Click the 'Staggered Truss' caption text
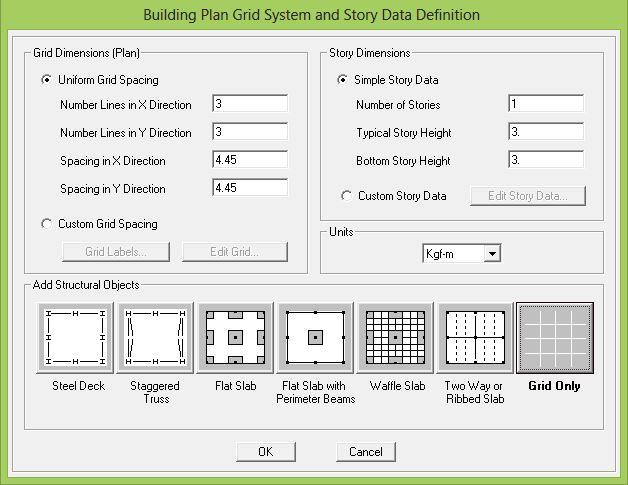The height and width of the screenshot is (485, 628). 155,392
